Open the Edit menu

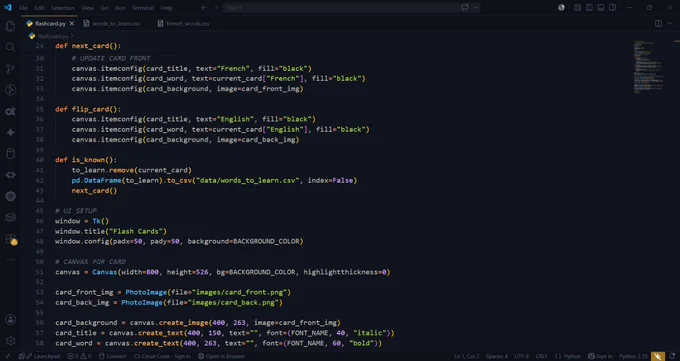point(39,8)
